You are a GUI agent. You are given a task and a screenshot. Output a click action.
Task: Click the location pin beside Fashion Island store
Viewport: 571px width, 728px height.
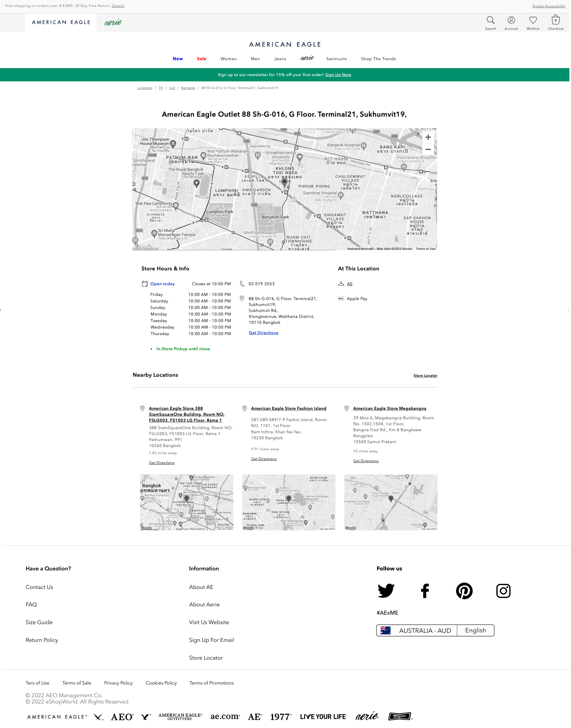click(x=244, y=408)
